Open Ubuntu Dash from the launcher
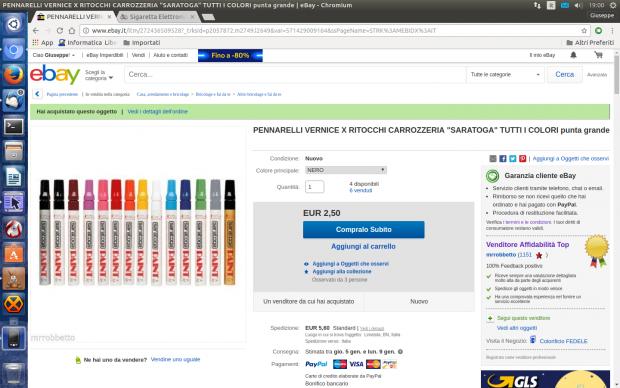The height and width of the screenshot is (388, 620). 13,24
